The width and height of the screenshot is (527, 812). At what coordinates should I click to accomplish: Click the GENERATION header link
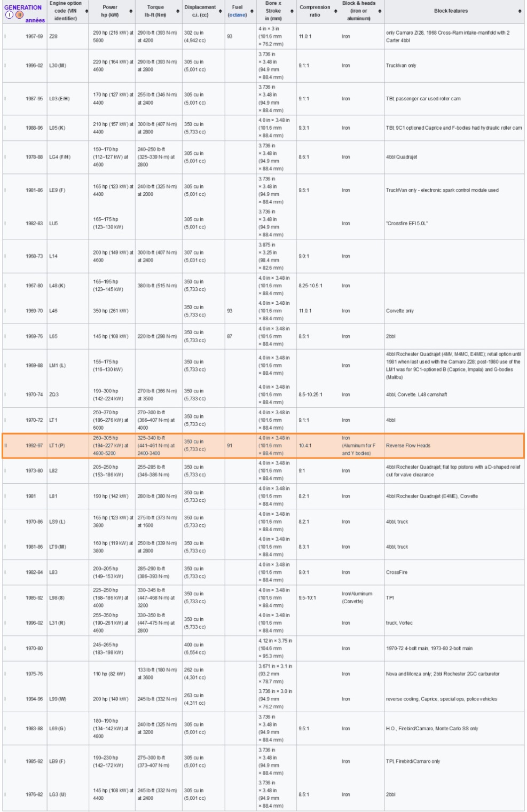coord(23,7)
